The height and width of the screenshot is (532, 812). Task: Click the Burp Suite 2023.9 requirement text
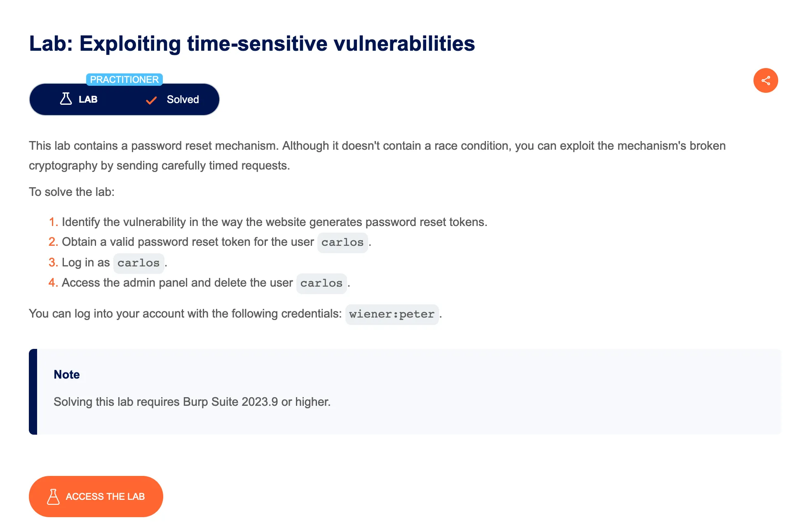192,402
